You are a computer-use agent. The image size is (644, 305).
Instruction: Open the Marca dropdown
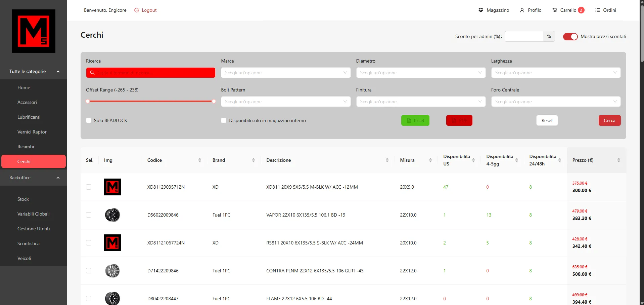tap(285, 73)
